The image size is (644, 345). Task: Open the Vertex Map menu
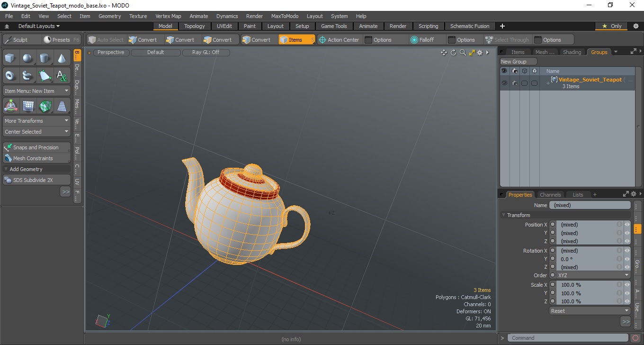[168, 16]
